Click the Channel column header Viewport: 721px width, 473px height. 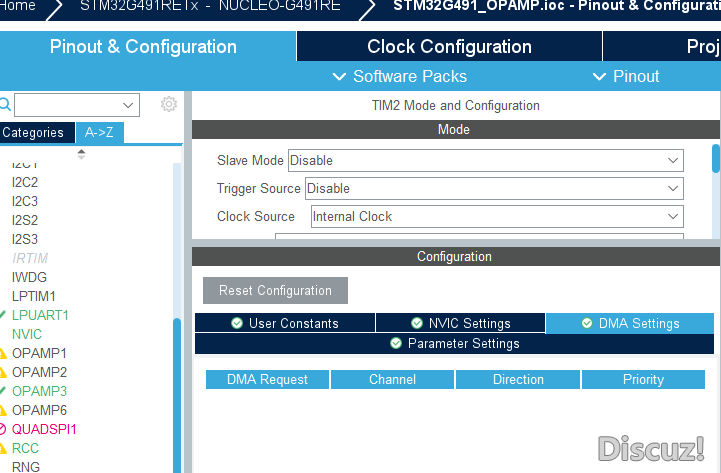[392, 380]
